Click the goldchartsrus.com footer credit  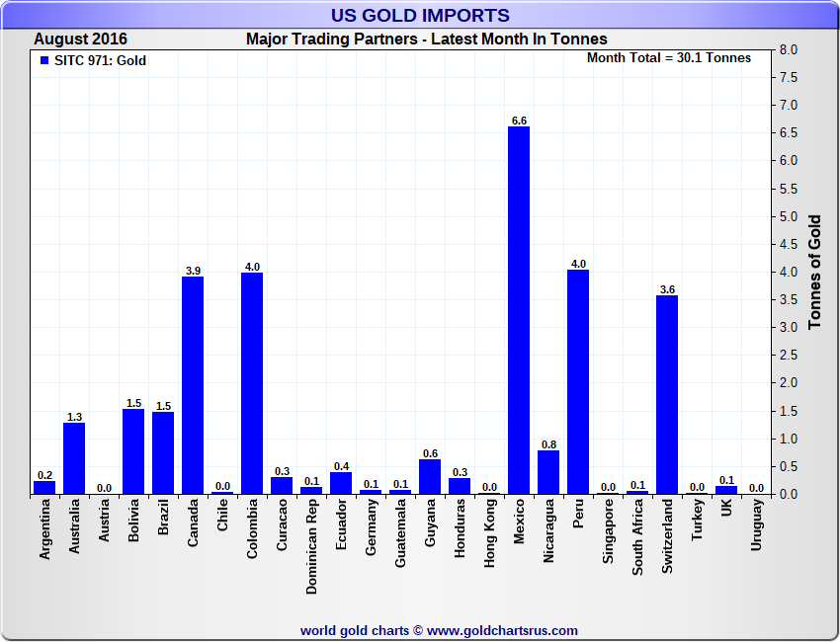[x=439, y=631]
